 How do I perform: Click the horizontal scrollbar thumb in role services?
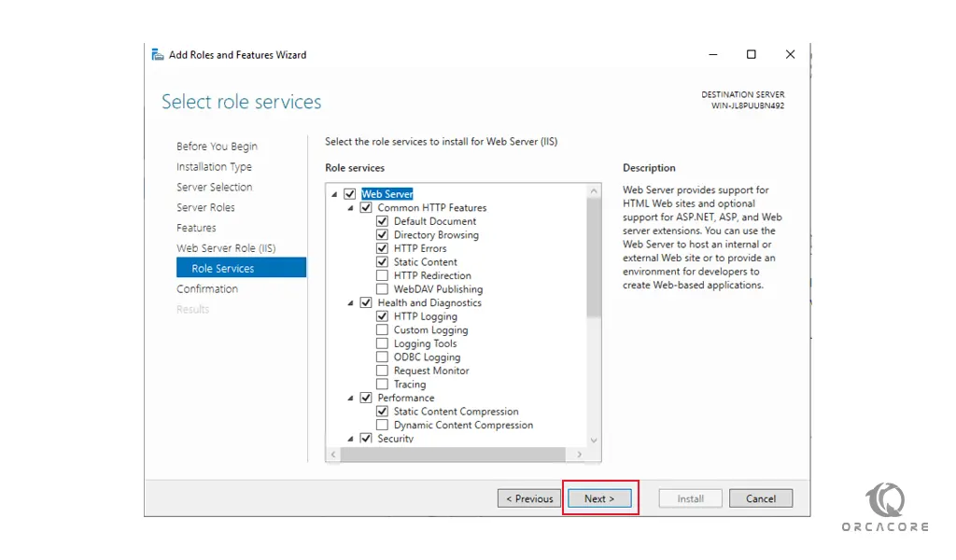pos(453,455)
